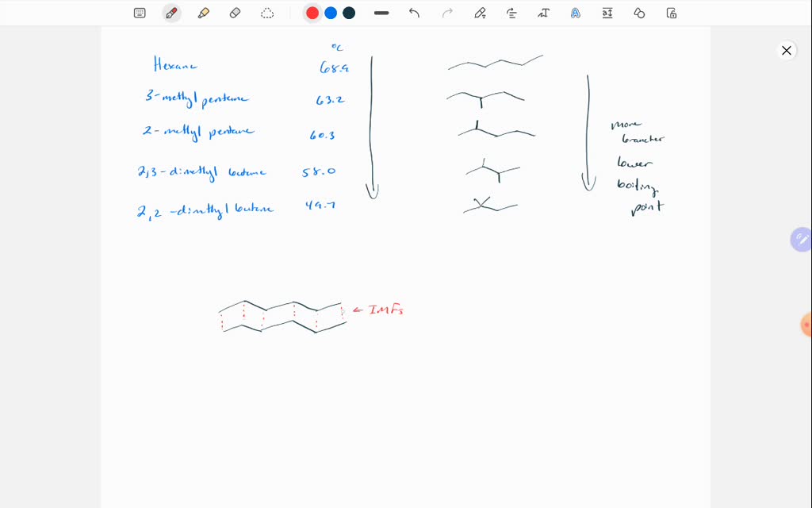The width and height of the screenshot is (812, 508).
Task: Open the floating pen settings bubble
Action: click(801, 239)
